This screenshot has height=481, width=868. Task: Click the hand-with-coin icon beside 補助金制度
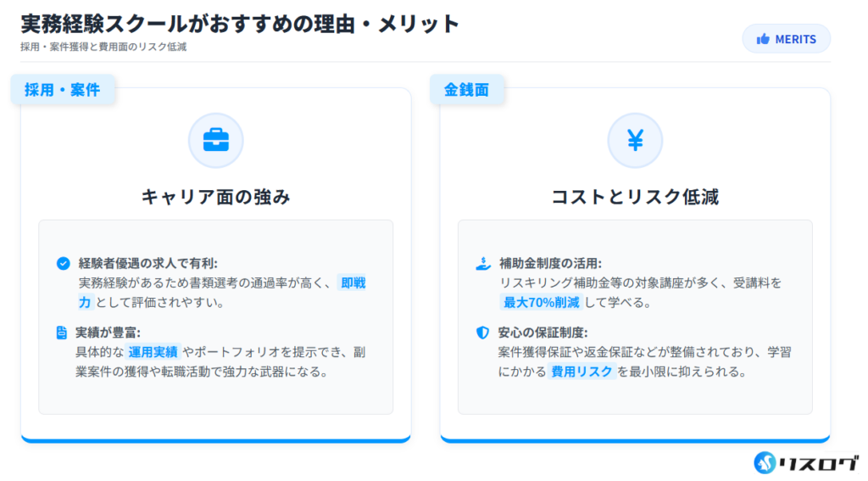[x=483, y=263]
